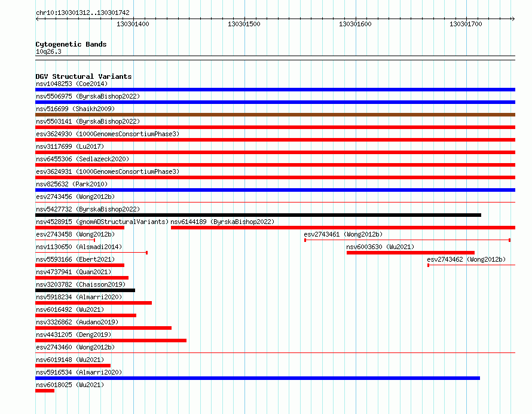Select the nsv6019148 (Wu2021) label
The image size is (532, 414).
(x=70, y=360)
